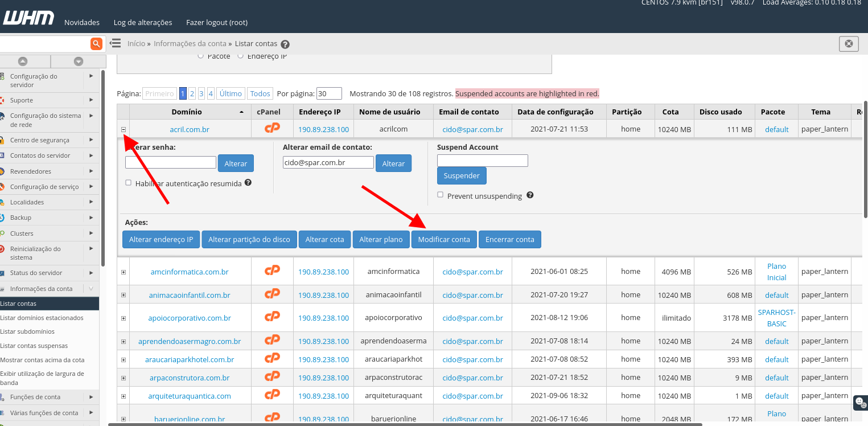Click help icon beside Prevent unsuspending
The width and height of the screenshot is (868, 426).
click(530, 195)
